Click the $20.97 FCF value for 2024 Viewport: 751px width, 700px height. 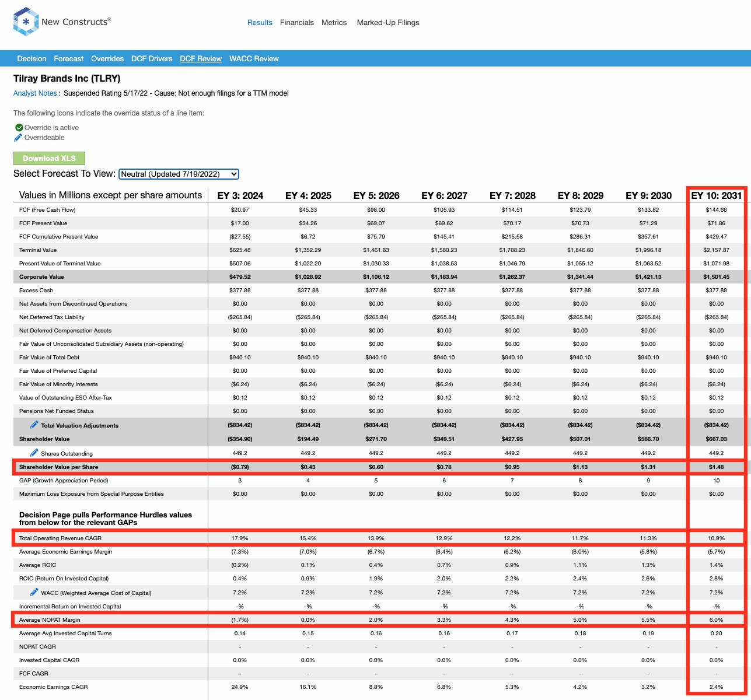coord(240,210)
